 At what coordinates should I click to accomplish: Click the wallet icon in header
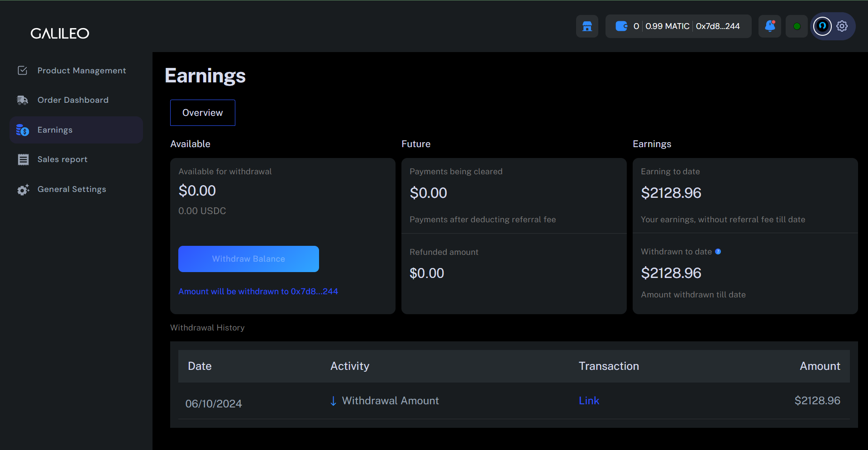pyautogui.click(x=621, y=26)
